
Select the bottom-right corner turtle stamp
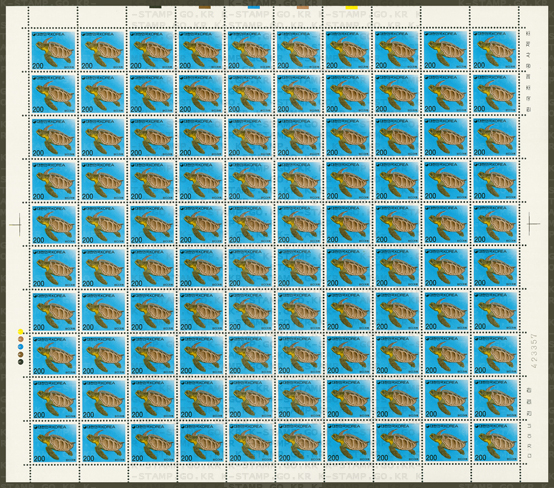point(496,442)
